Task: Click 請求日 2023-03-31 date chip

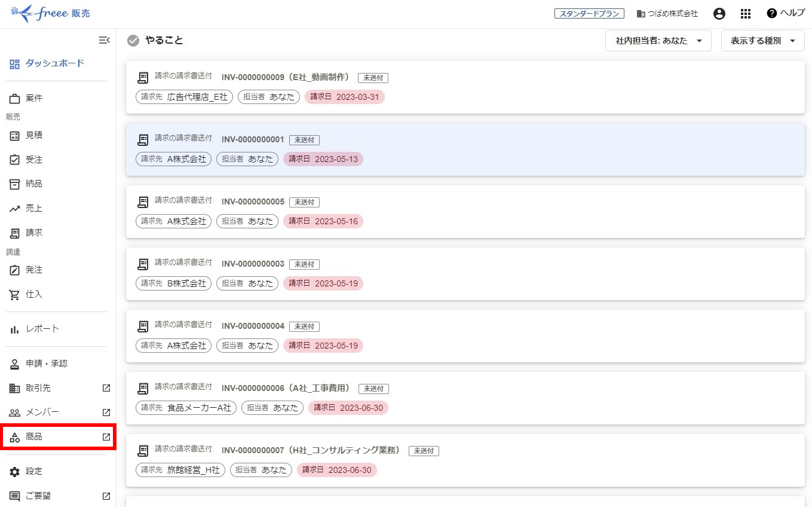Action: (x=345, y=97)
